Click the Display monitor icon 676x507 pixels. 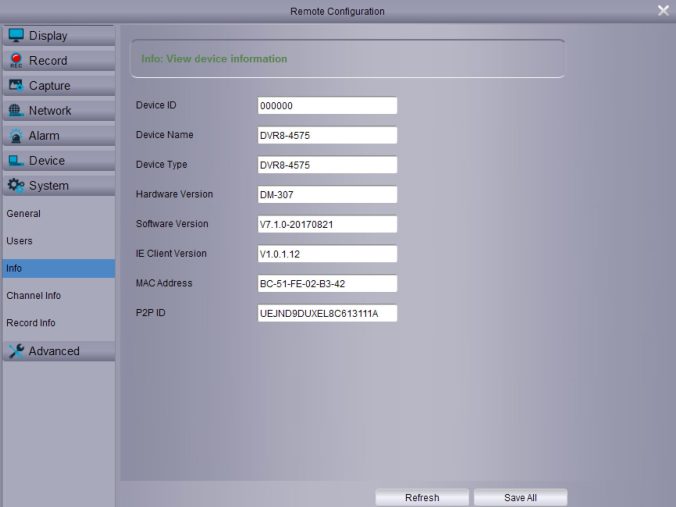16,35
